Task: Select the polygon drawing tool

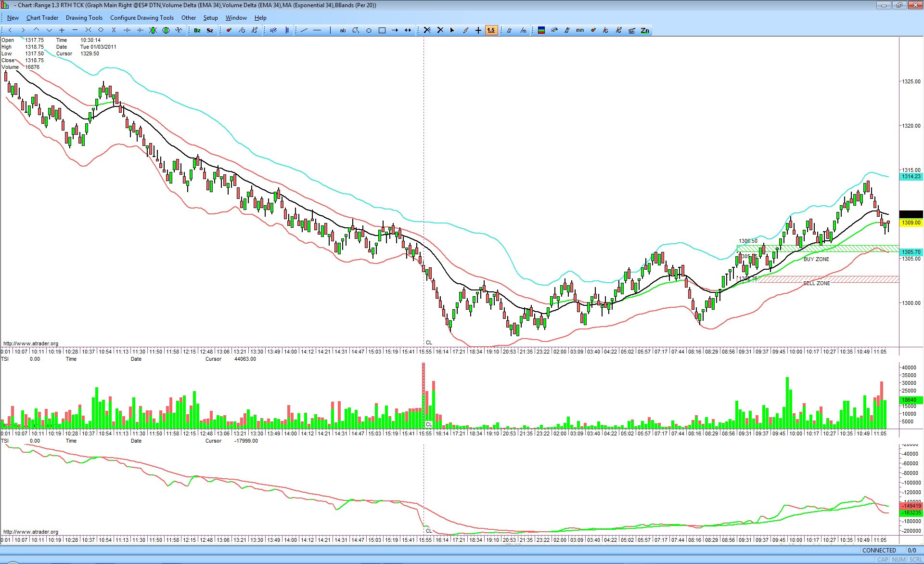Action: click(356, 30)
